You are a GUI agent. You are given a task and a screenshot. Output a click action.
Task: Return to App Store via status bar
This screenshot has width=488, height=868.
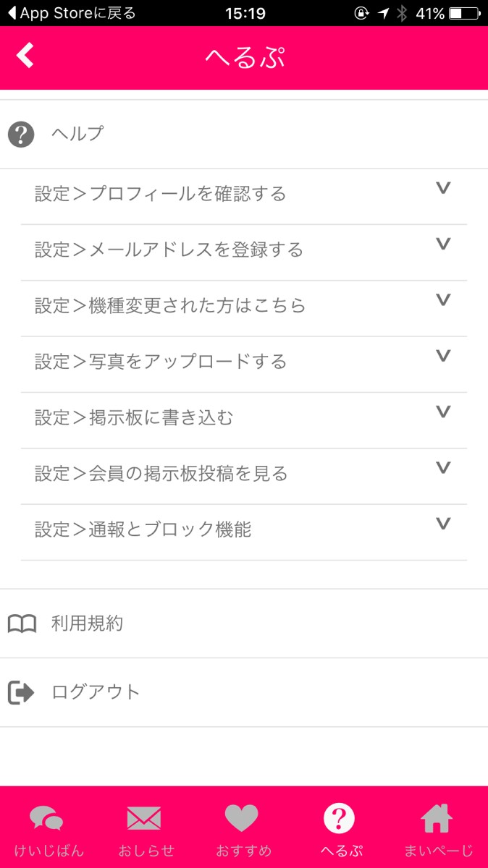(x=71, y=13)
